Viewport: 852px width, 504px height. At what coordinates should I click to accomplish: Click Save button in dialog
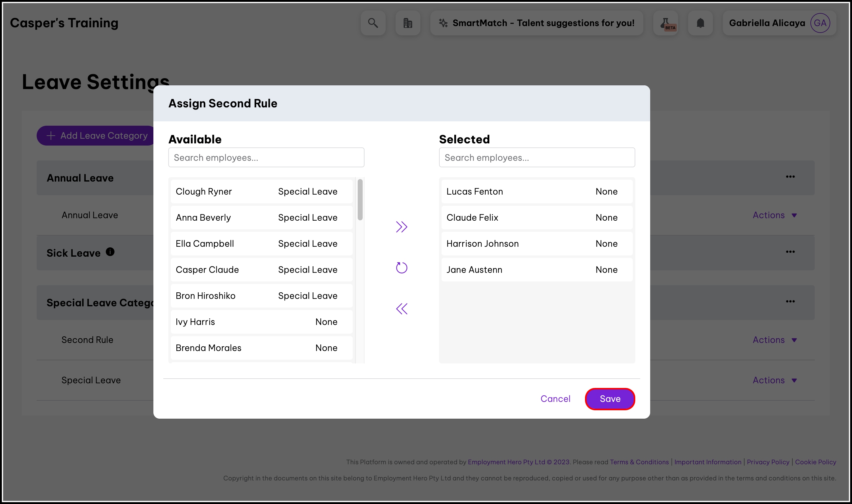point(610,399)
